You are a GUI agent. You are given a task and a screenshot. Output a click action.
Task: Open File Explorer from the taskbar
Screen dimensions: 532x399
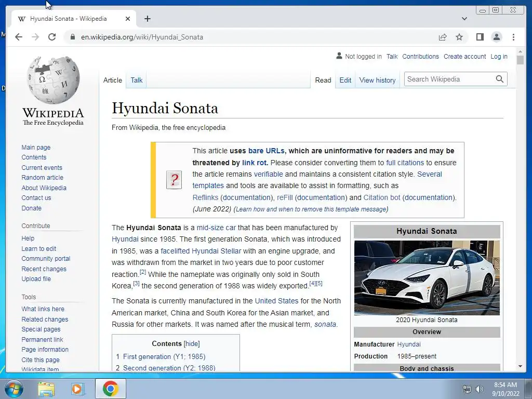point(46,389)
